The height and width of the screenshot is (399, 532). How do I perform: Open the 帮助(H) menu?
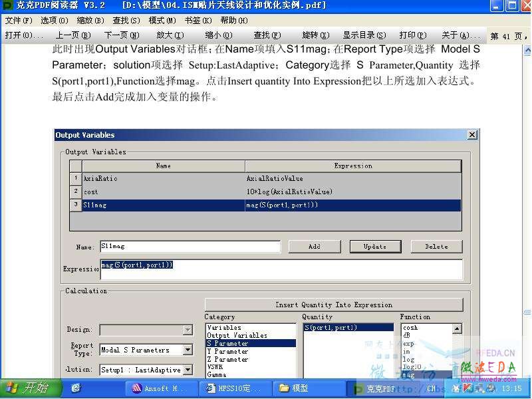(x=234, y=21)
